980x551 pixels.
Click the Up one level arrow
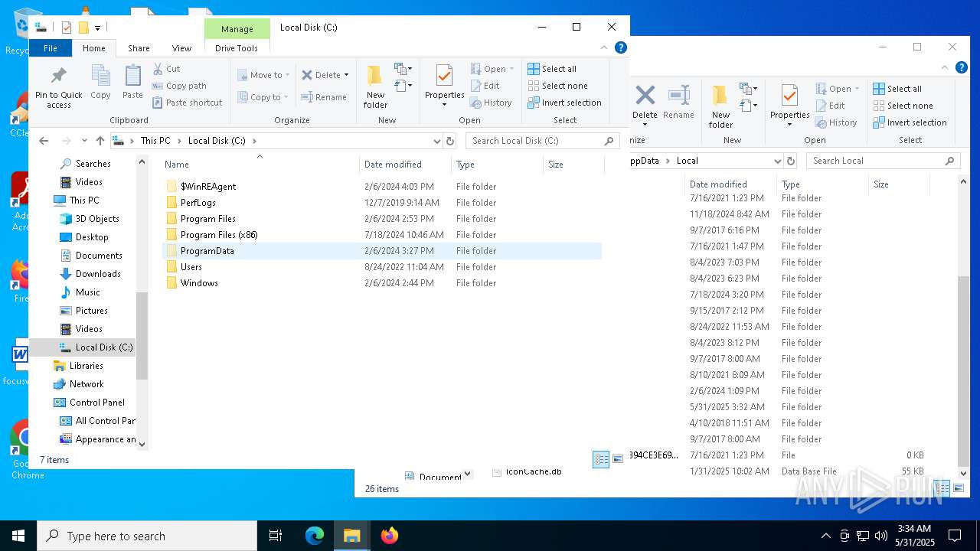(x=100, y=141)
